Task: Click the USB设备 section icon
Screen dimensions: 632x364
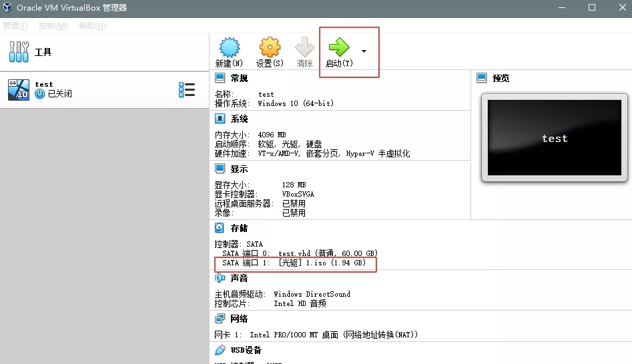Action: point(220,350)
